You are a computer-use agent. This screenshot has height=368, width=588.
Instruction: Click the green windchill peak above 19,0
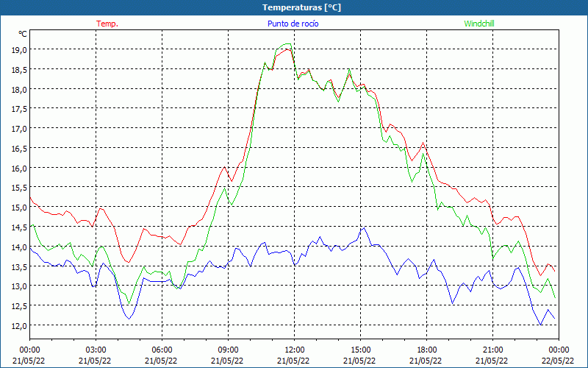[x=287, y=44]
